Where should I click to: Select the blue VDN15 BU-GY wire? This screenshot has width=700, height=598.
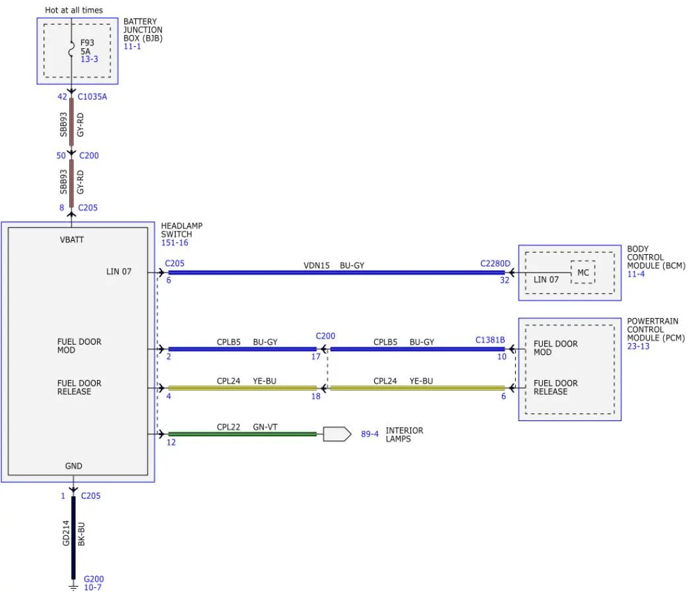click(336, 273)
